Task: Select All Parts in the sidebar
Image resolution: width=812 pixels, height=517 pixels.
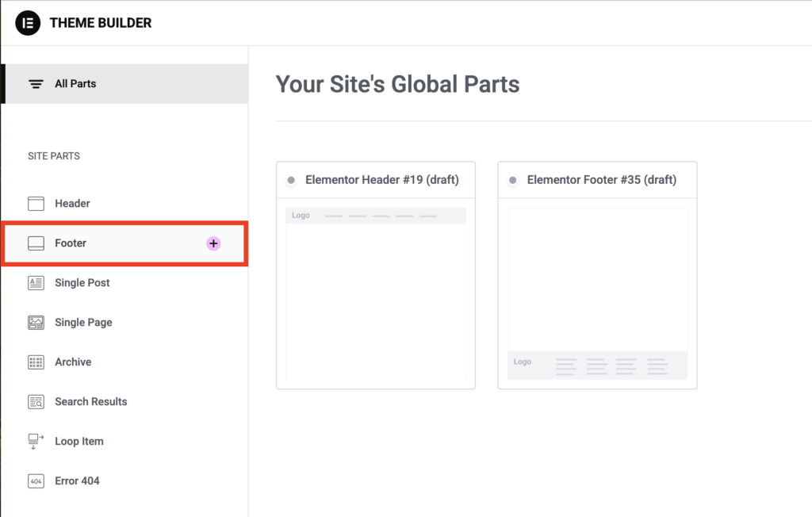Action: [x=75, y=83]
